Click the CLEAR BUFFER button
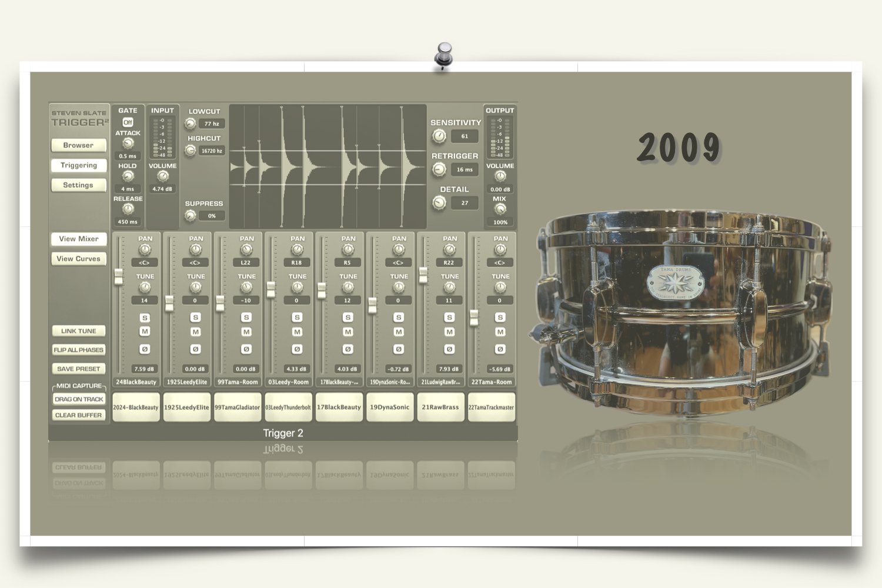This screenshot has height=588, width=882. tap(79, 415)
